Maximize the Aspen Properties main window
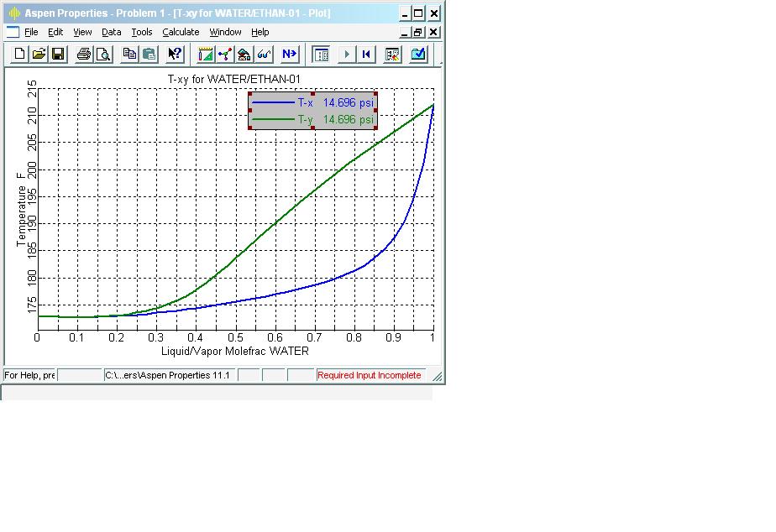 [418, 13]
